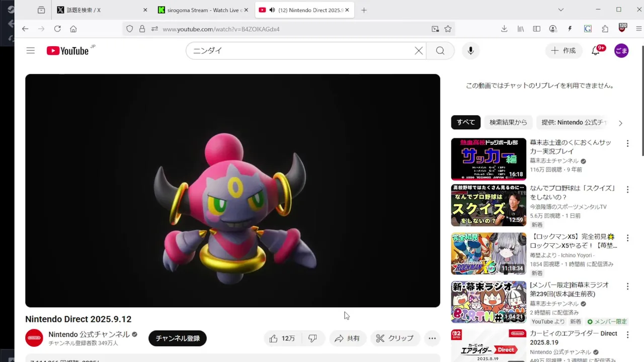
Task: Click the address bar URL
Action: [221, 29]
